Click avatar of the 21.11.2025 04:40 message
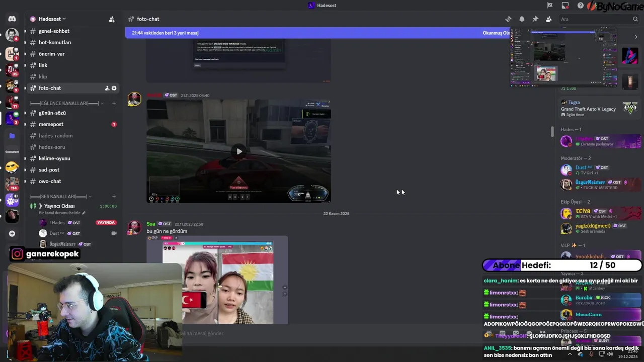 click(134, 99)
